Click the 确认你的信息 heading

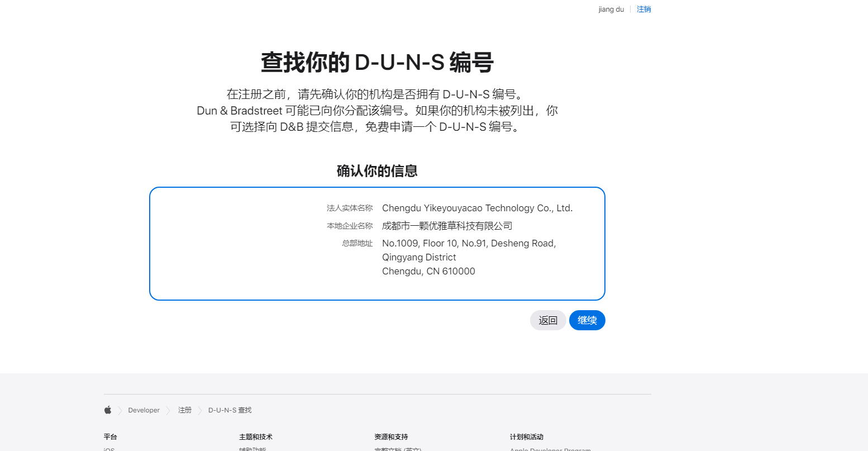(377, 171)
